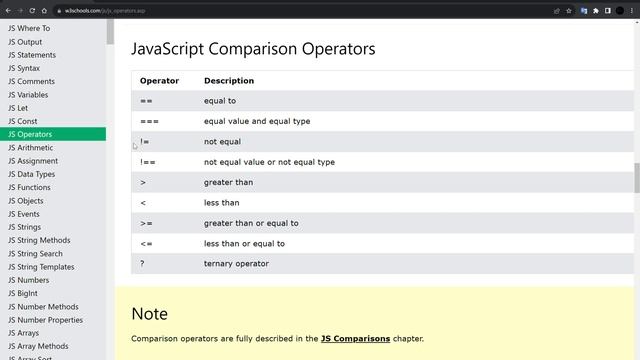Click the == operator cell

(146, 101)
